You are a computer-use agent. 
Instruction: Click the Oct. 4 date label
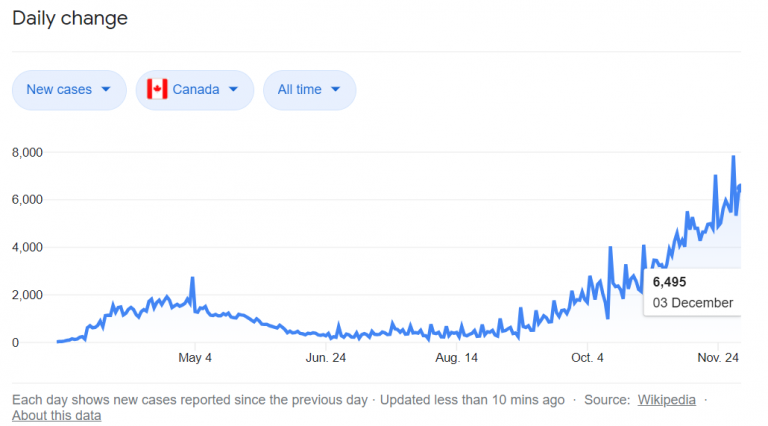[x=587, y=357]
